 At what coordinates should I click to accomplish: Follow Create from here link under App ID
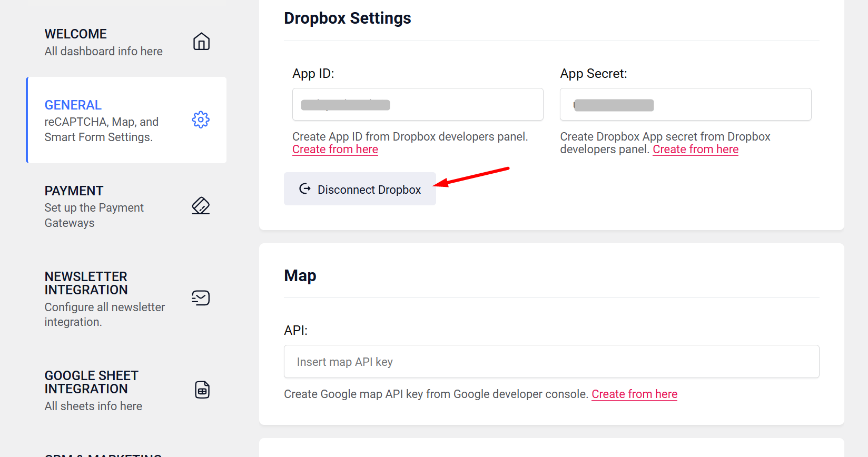pos(335,150)
